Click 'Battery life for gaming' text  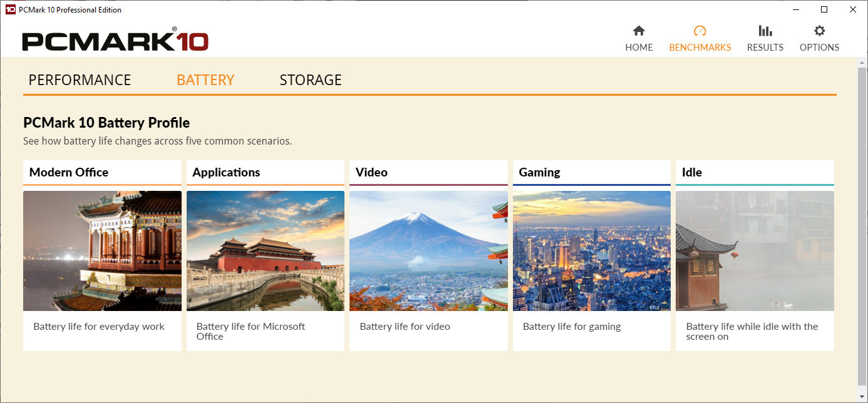(x=572, y=327)
